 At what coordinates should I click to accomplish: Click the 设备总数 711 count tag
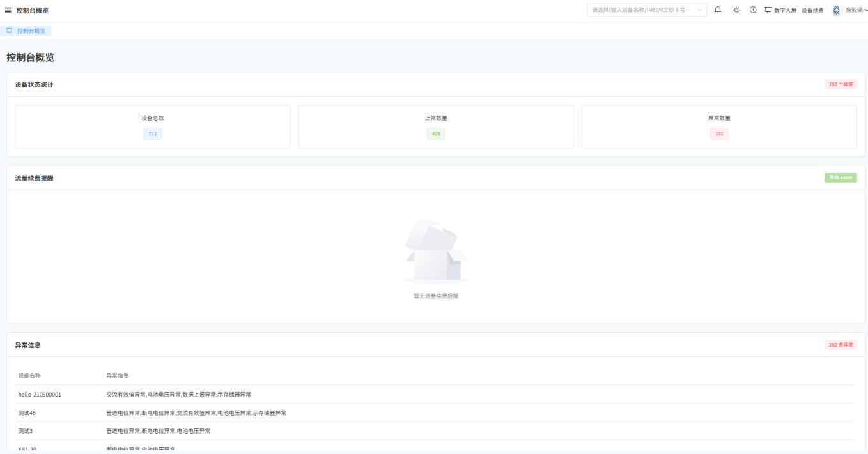[153, 133]
